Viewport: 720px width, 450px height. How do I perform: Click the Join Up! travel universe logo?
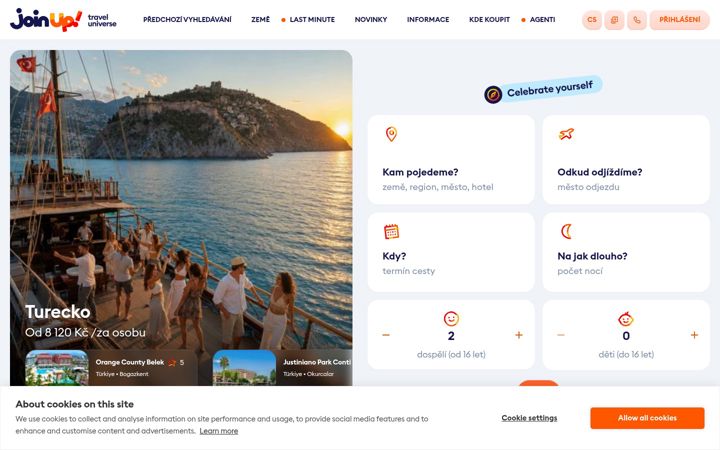(63, 20)
